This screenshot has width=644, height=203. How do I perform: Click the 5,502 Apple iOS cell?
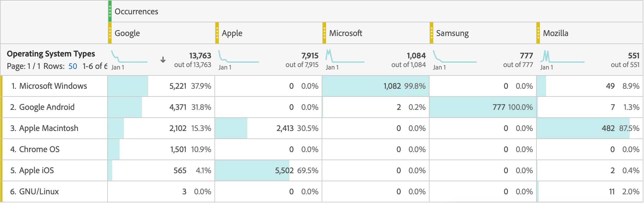pyautogui.click(x=284, y=170)
